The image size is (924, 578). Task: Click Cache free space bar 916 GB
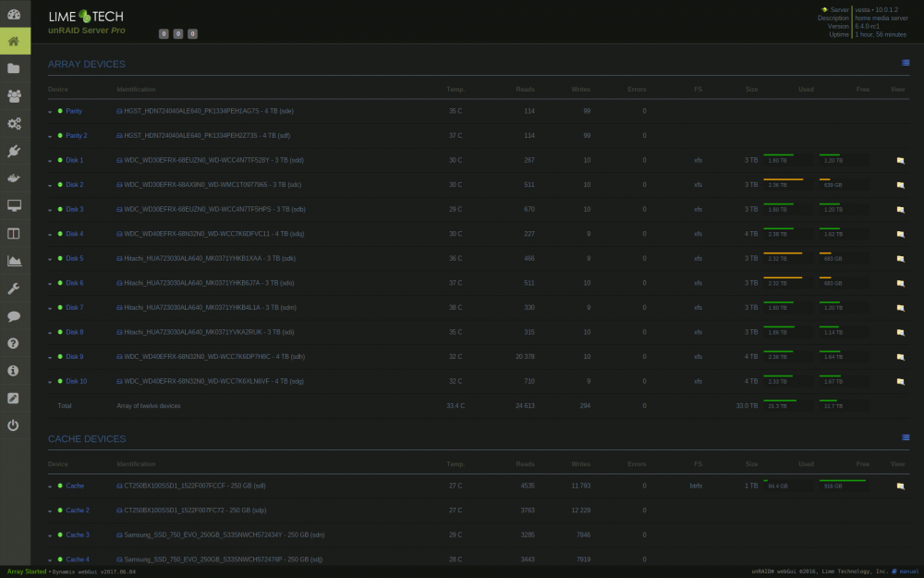[843, 486]
